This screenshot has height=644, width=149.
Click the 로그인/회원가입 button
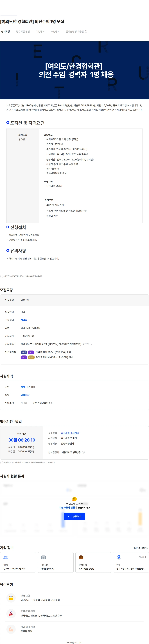click(x=74, y=516)
